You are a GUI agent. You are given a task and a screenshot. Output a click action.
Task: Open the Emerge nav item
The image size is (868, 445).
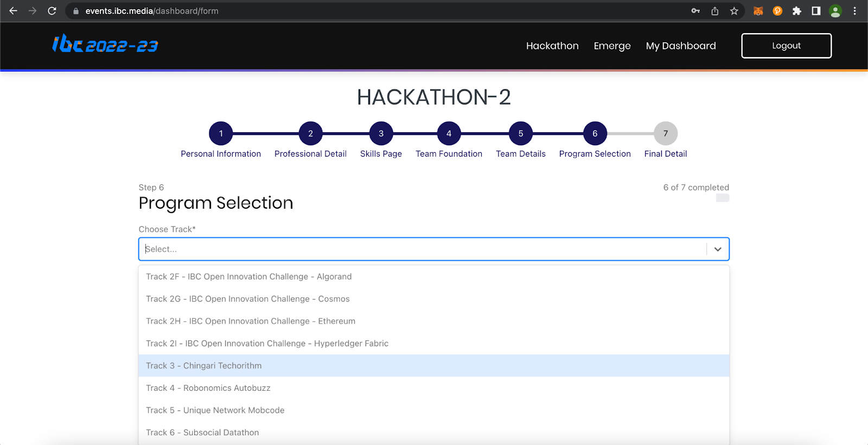(x=612, y=46)
